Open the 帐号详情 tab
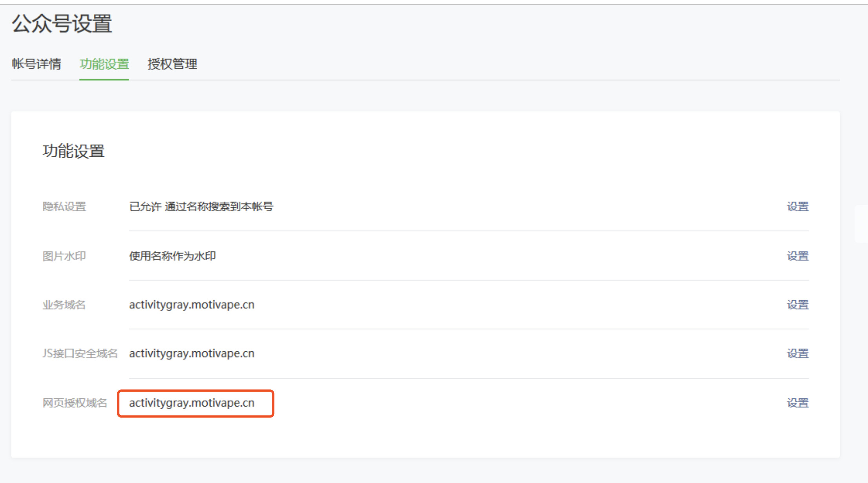The height and width of the screenshot is (483, 868). tap(36, 64)
